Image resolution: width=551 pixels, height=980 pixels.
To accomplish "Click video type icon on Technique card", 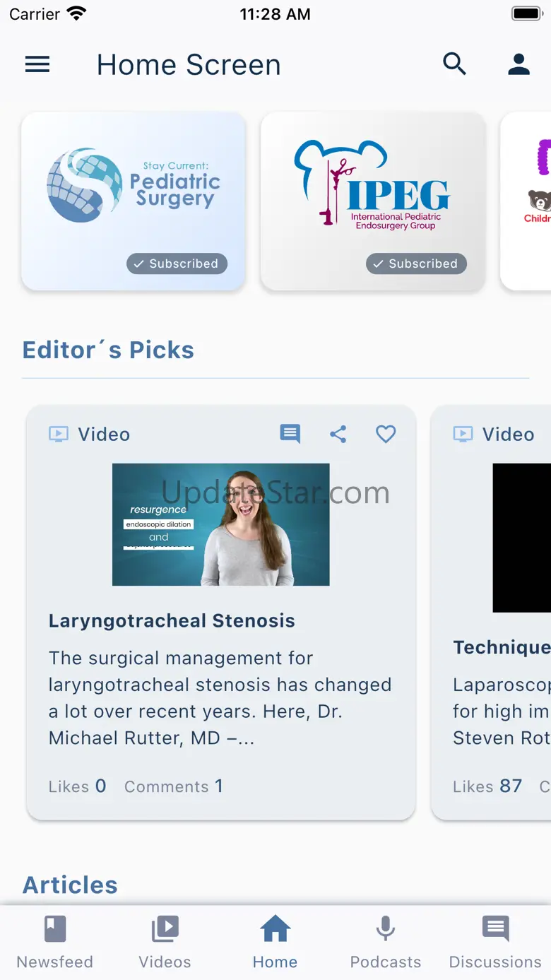I will 463,434.
